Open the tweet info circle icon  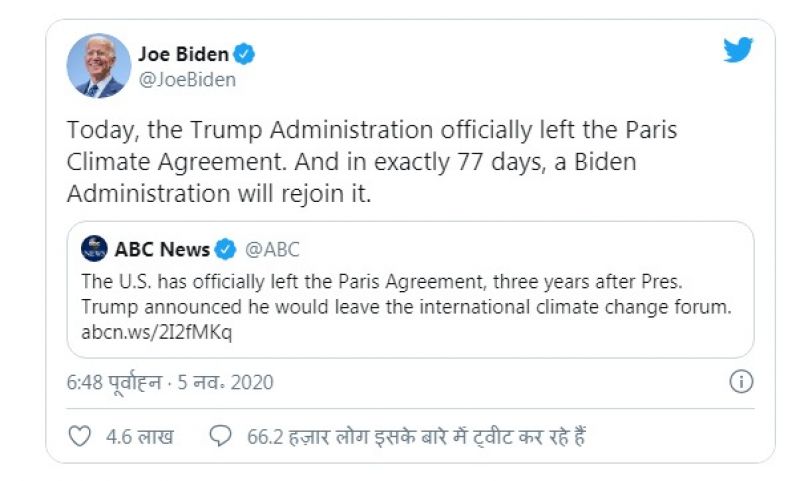(741, 381)
